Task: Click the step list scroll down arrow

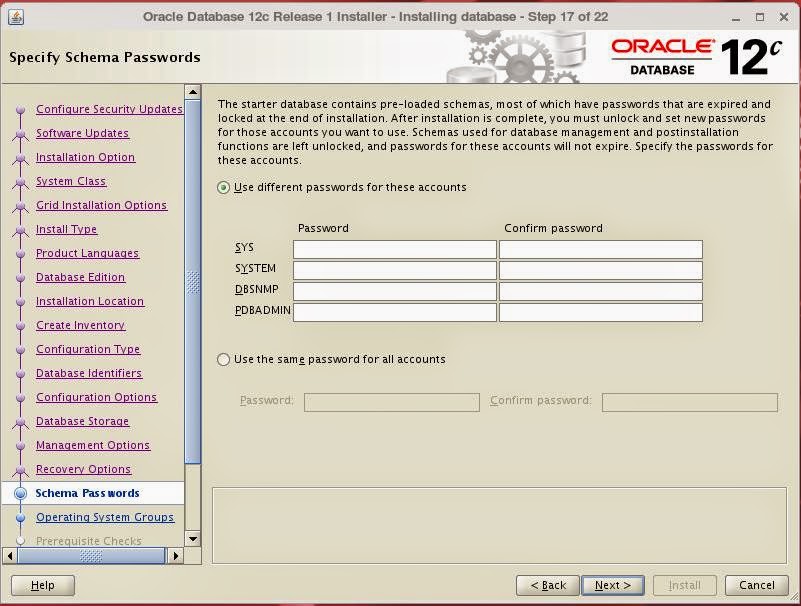Action: [193, 539]
